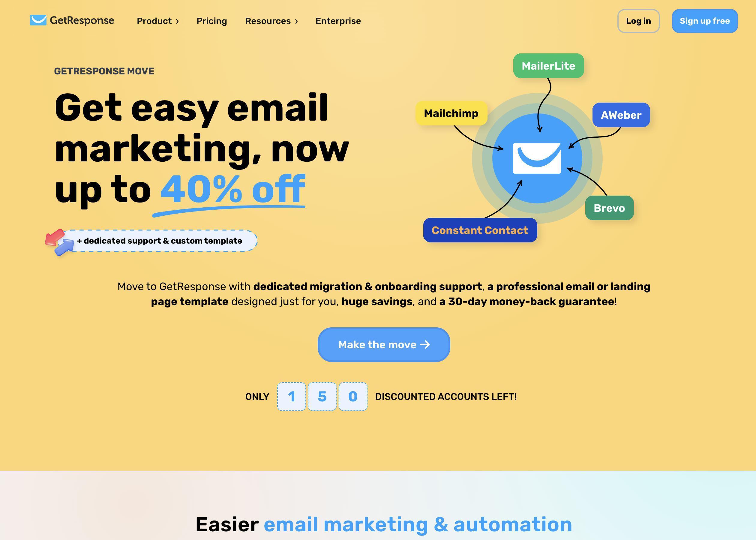This screenshot has width=756, height=540.
Task: Click the Brevo migration icon
Action: click(x=609, y=208)
